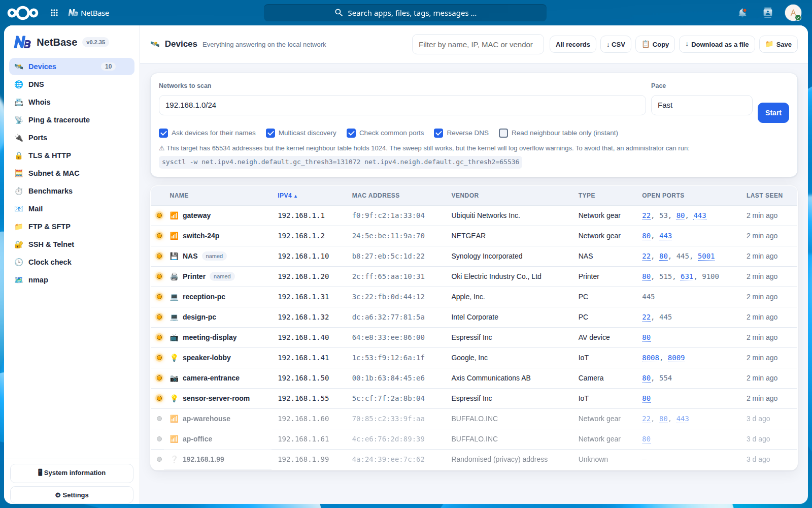Image resolution: width=812 pixels, height=508 pixels.
Task: Click the switch-24p device icon
Action: [174, 236]
